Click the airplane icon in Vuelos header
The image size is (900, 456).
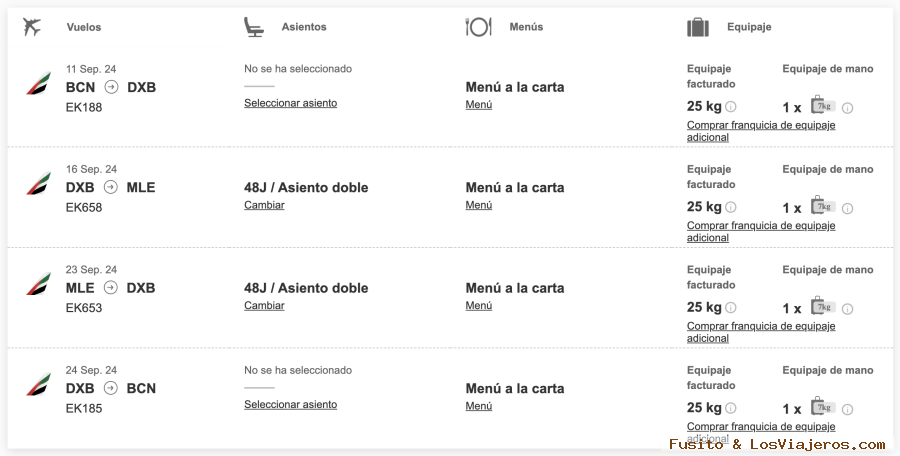pyautogui.click(x=32, y=27)
